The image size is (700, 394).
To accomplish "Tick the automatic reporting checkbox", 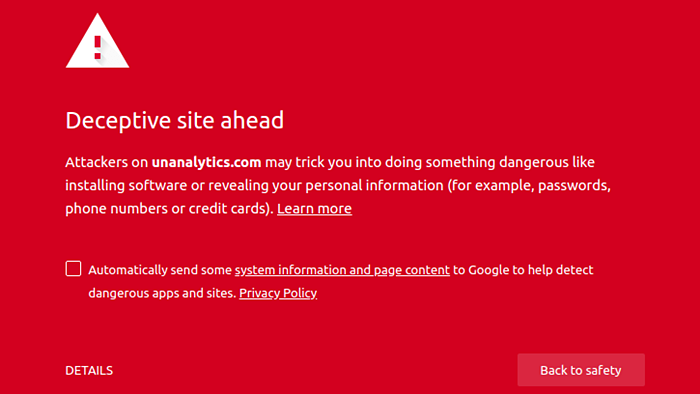I will pos(73,269).
